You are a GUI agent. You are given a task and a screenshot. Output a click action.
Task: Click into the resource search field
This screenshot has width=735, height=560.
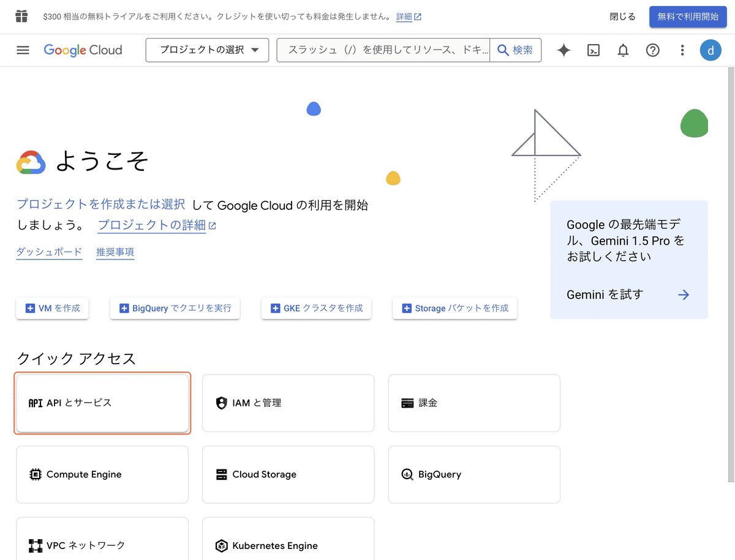click(383, 50)
